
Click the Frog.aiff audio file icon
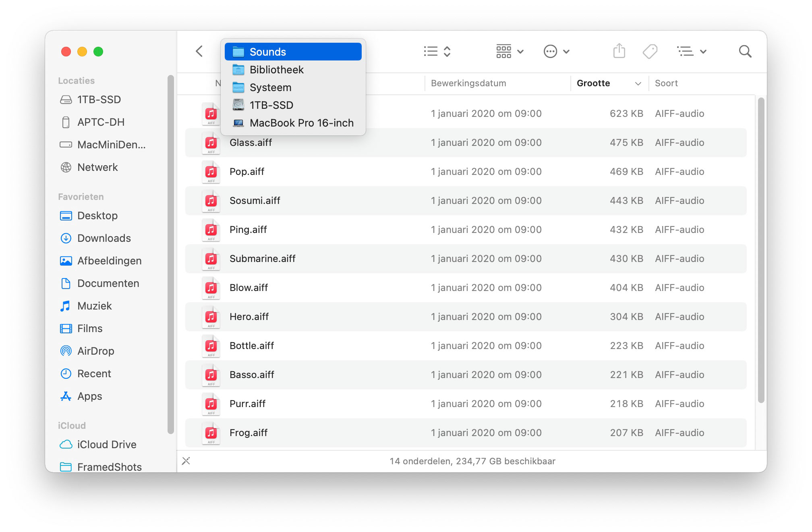coord(211,433)
